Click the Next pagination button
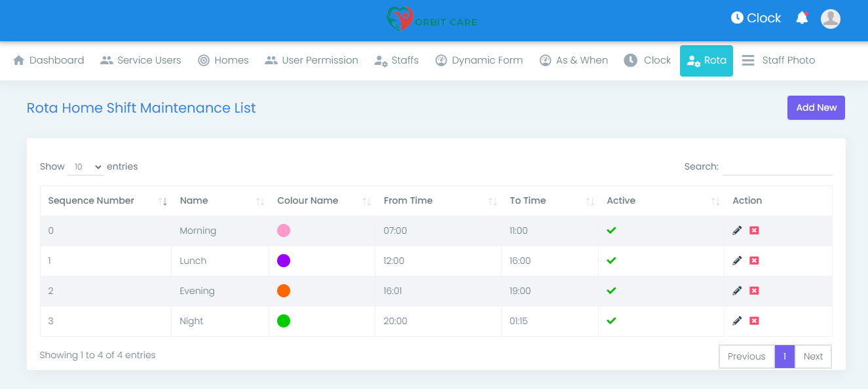The image size is (868, 389). 813,356
